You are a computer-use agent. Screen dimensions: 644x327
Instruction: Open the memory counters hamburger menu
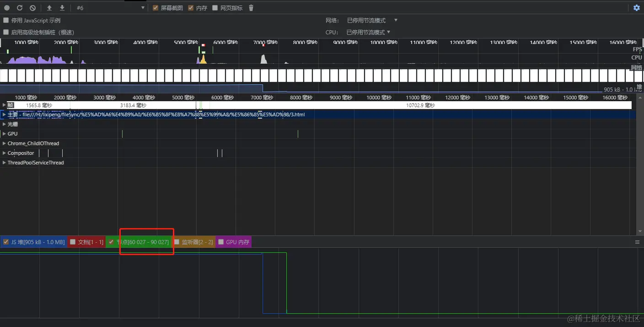(637, 242)
